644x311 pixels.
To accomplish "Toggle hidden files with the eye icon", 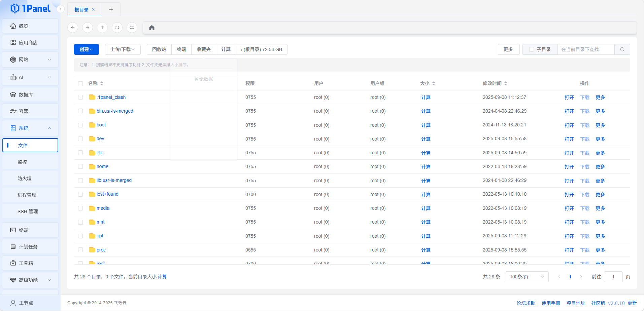I will (132, 28).
